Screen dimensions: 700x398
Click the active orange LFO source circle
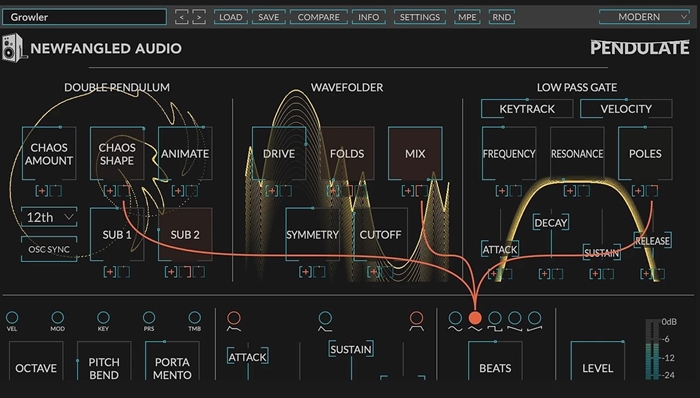(475, 318)
